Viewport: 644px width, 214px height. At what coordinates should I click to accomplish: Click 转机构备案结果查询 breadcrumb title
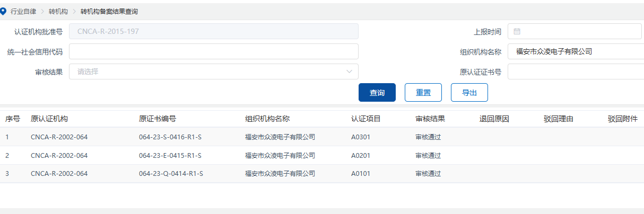coord(109,11)
